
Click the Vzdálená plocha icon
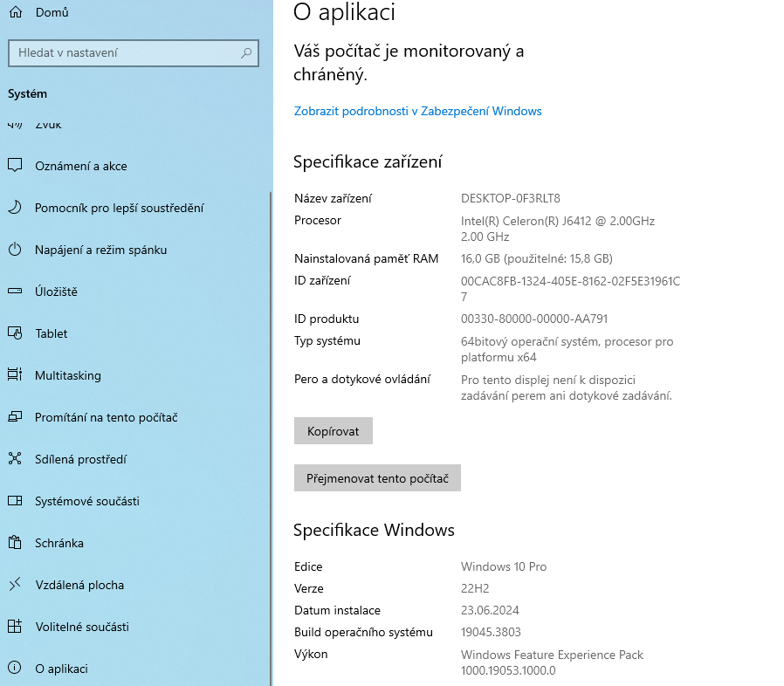tap(15, 584)
